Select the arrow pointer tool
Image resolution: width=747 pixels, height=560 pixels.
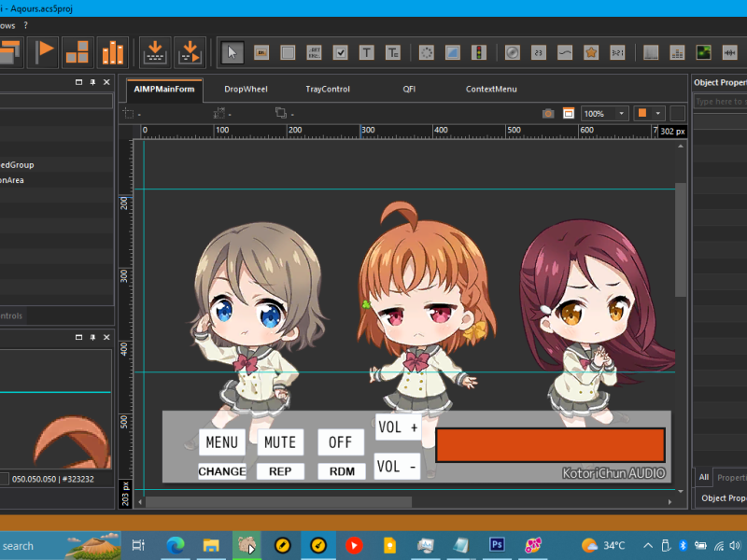(232, 52)
